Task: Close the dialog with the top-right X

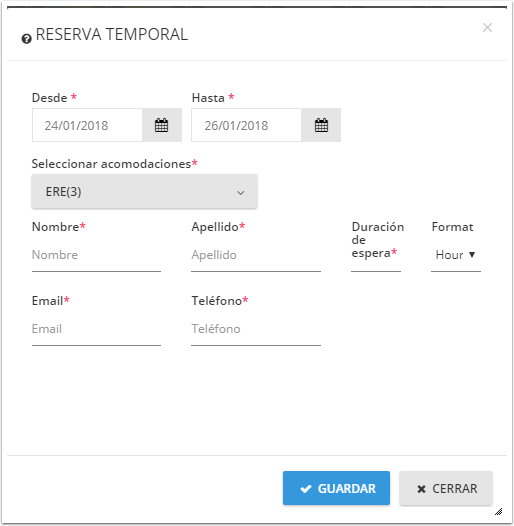Action: (x=487, y=28)
